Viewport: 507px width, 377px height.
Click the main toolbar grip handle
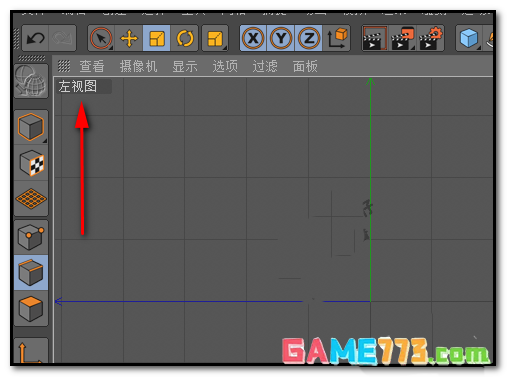(x=16, y=38)
